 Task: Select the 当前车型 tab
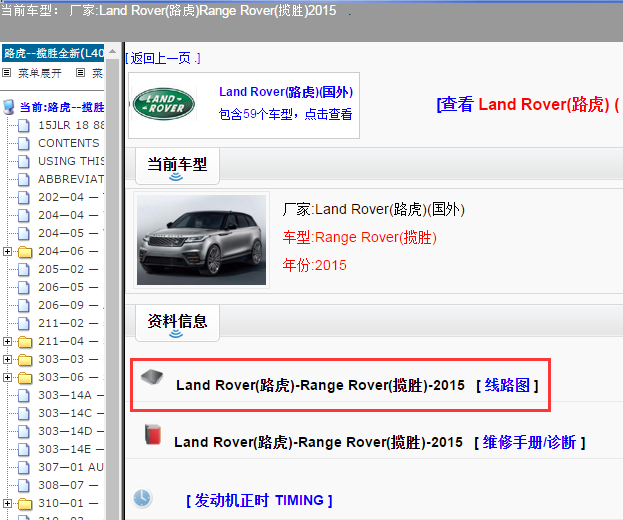coord(177,166)
